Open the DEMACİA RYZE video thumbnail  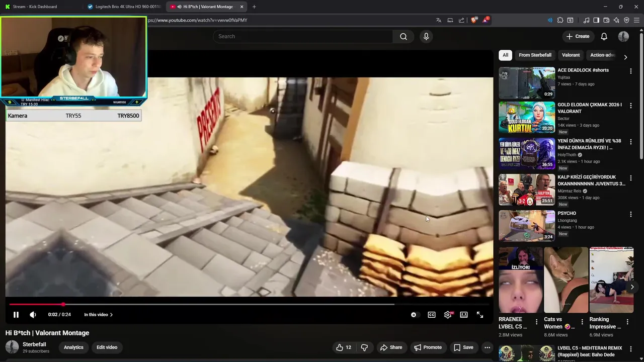click(x=527, y=153)
